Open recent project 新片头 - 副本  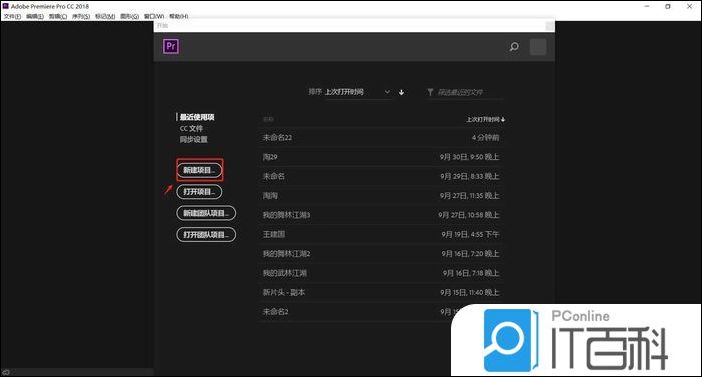[381, 292]
